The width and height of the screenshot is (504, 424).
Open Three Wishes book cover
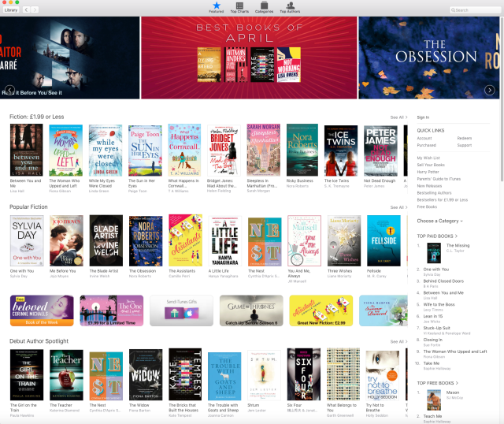344,240
